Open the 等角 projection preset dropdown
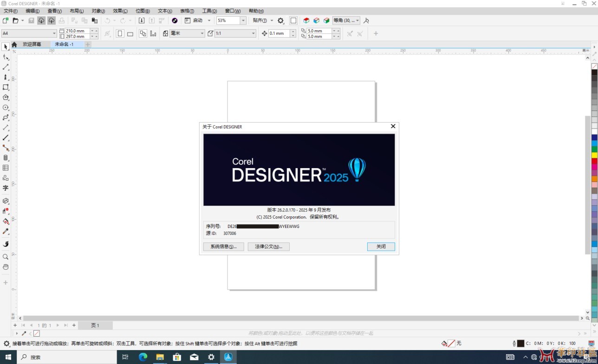The height and width of the screenshot is (364, 598). tap(357, 20)
